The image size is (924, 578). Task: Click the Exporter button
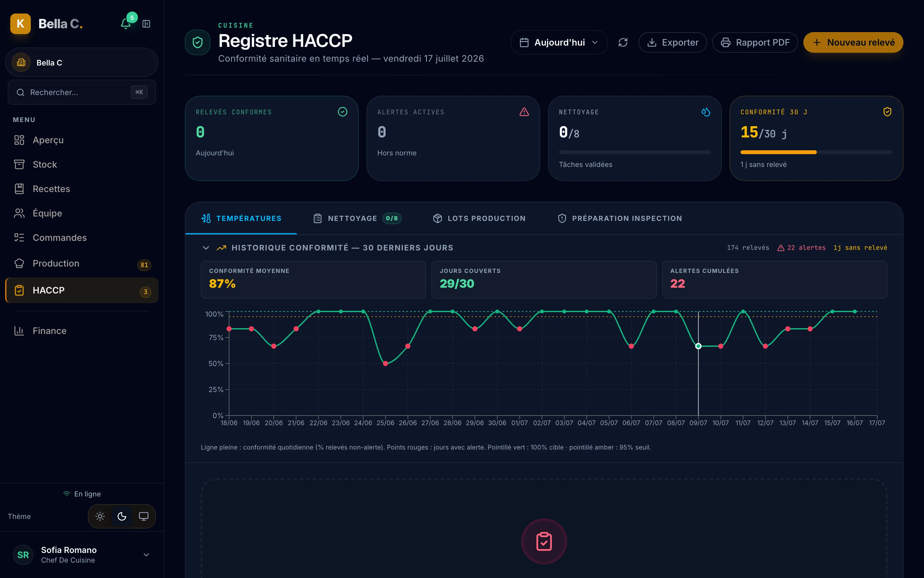[673, 42]
